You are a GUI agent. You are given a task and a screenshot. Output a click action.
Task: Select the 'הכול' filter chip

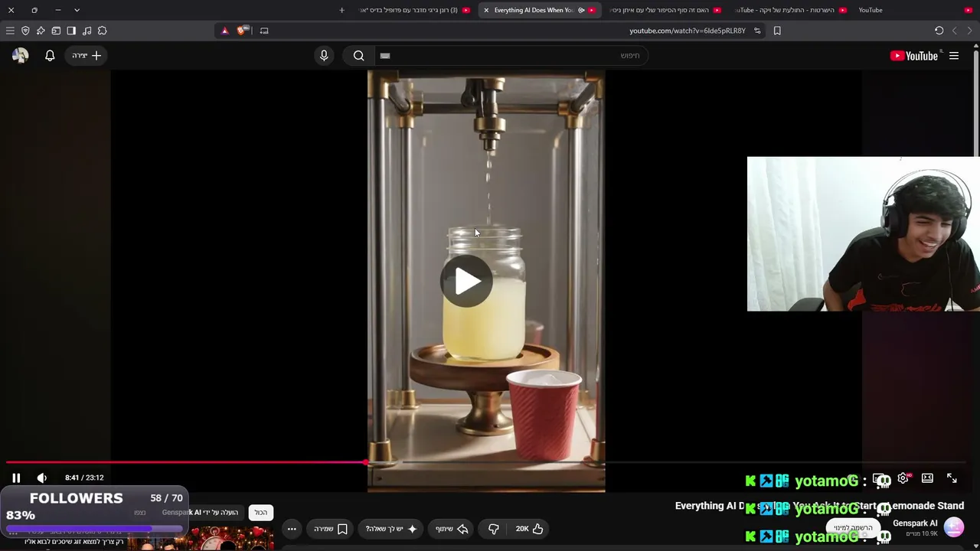261,512
